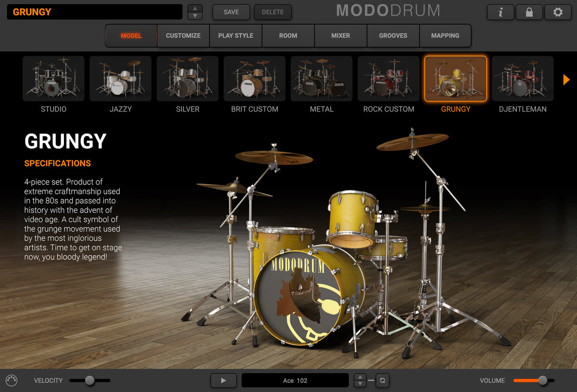Open the ROOM tab

(x=288, y=36)
